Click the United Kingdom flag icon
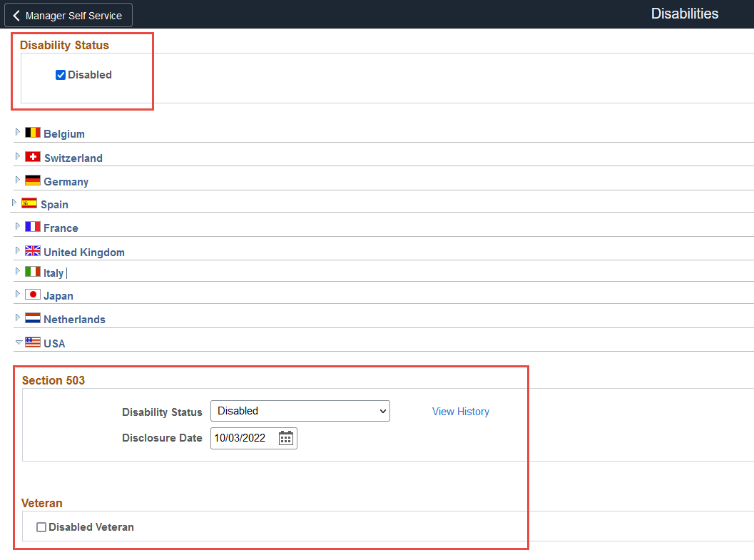The width and height of the screenshot is (754, 560). [33, 251]
